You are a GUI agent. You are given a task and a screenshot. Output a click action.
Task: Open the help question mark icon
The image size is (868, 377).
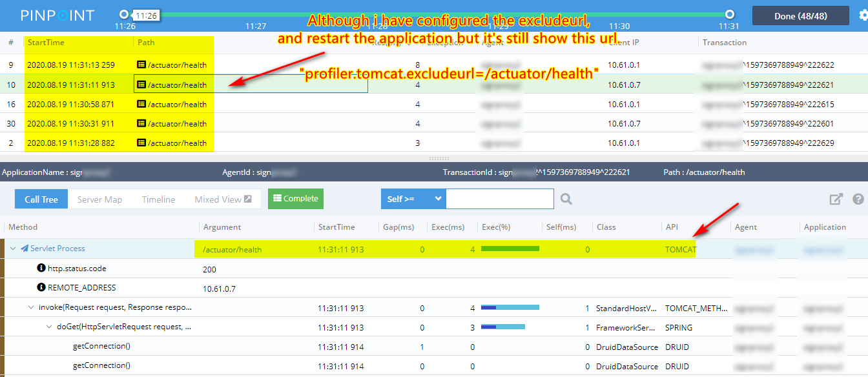click(858, 199)
